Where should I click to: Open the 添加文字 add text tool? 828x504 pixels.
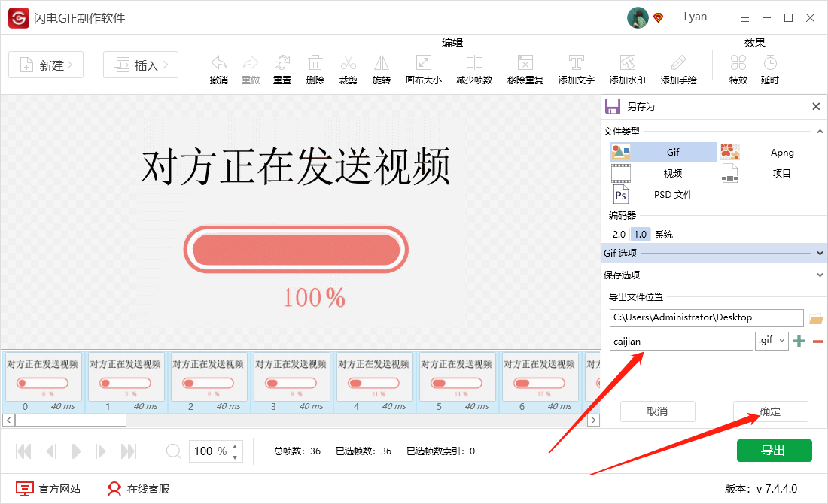click(576, 68)
